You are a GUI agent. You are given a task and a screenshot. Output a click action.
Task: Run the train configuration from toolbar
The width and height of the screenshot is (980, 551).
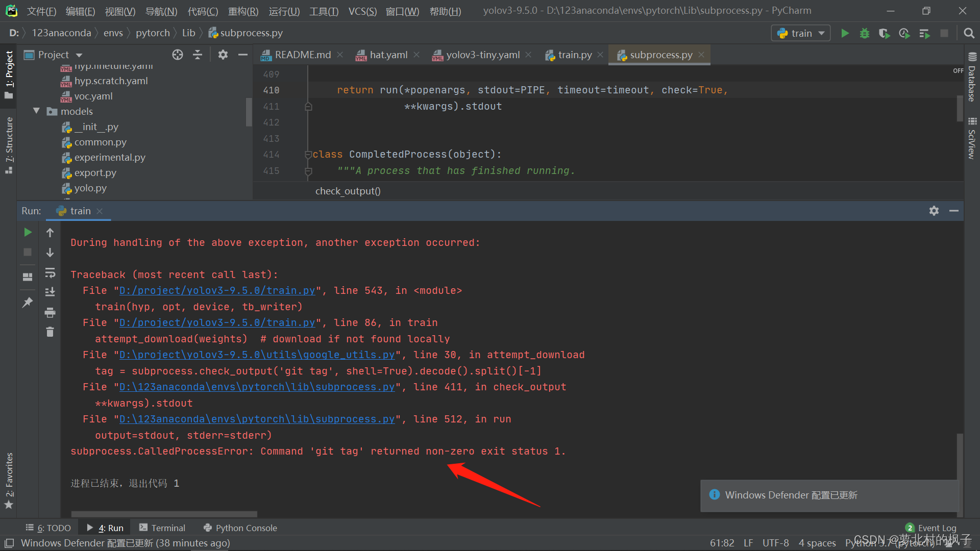tap(845, 33)
